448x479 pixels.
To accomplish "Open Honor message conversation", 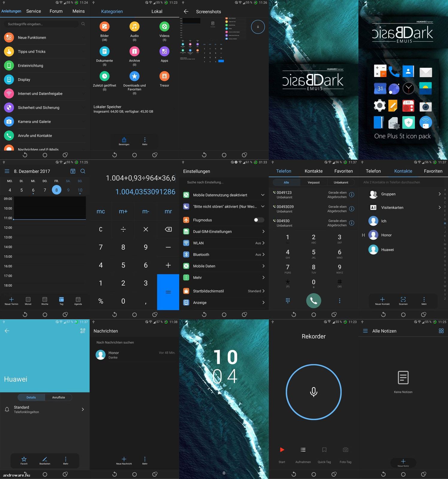I will [x=135, y=355].
